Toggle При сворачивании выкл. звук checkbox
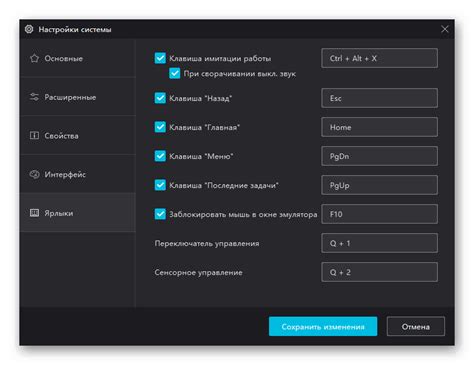 point(175,73)
